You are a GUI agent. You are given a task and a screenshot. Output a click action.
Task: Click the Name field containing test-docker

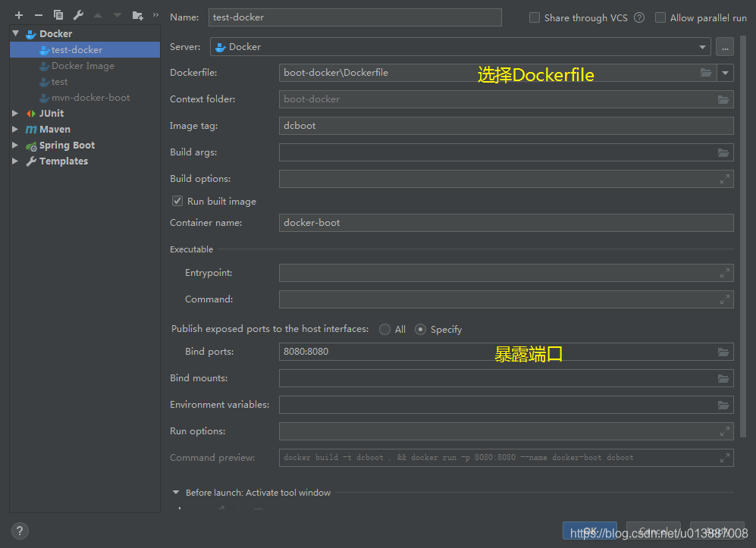point(355,17)
